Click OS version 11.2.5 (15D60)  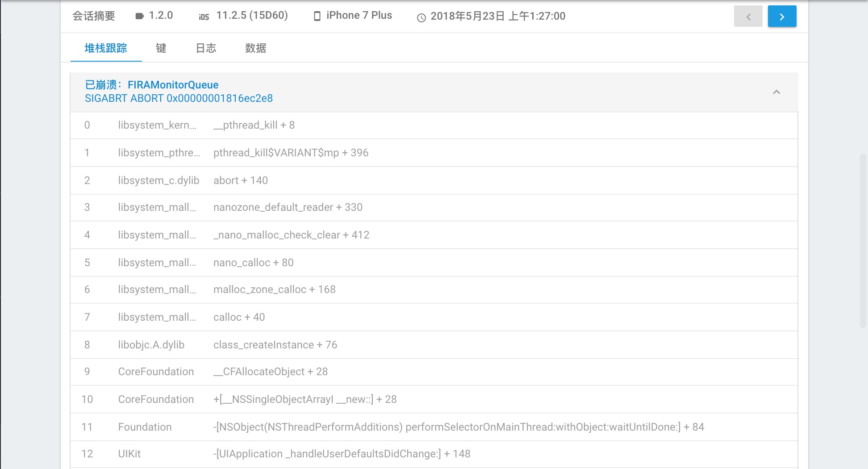click(x=252, y=16)
